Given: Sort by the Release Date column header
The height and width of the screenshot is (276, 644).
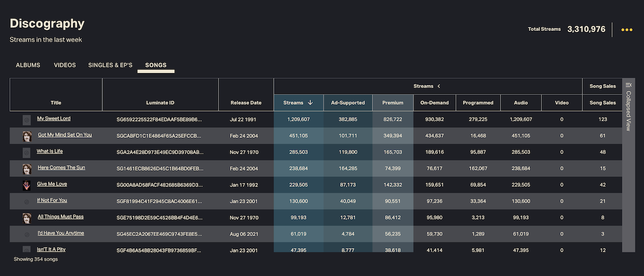Looking at the screenshot, I should 246,103.
